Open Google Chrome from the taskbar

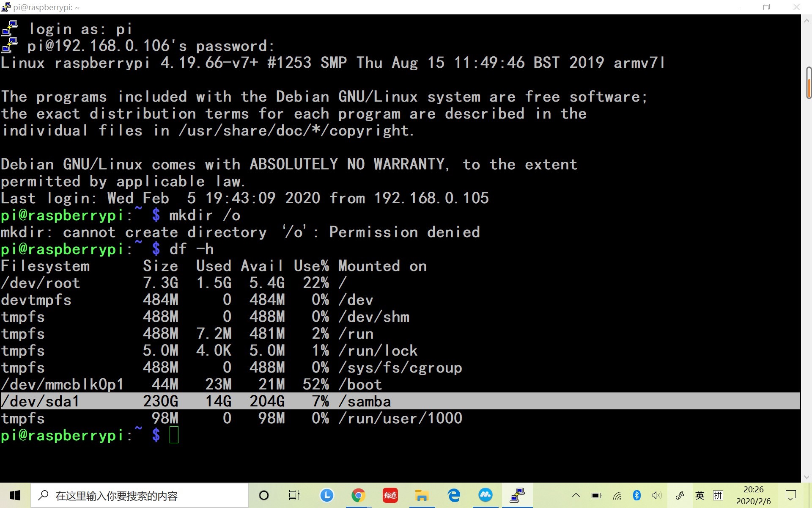click(358, 495)
